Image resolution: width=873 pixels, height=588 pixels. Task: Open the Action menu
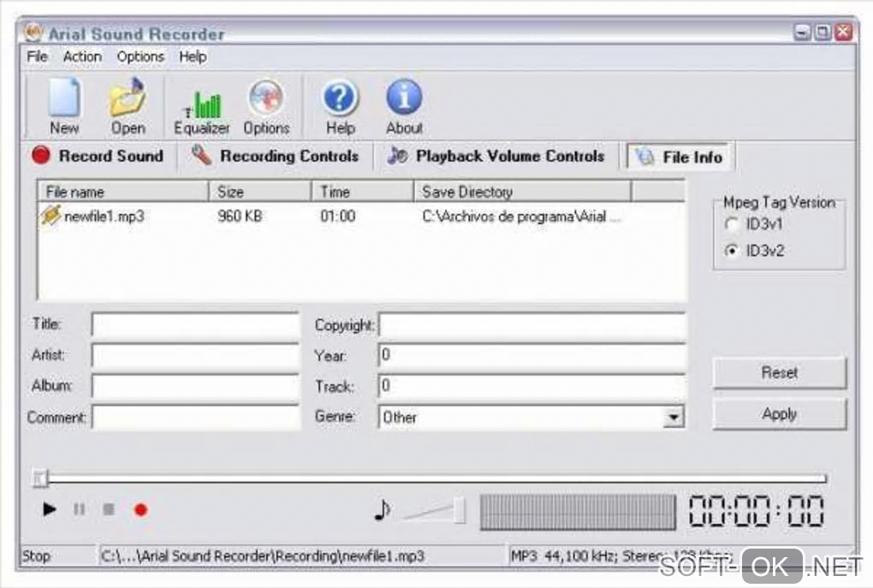pyautogui.click(x=82, y=56)
